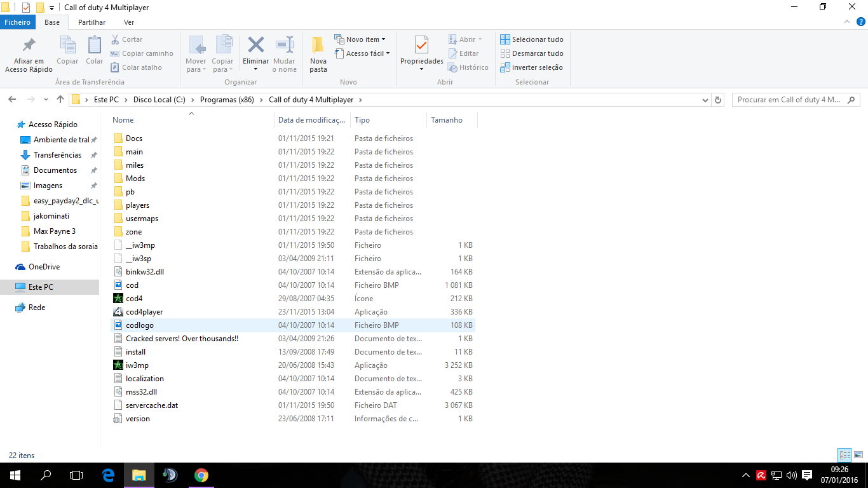Select the Base ribbon tab
The image size is (868, 488).
52,22
